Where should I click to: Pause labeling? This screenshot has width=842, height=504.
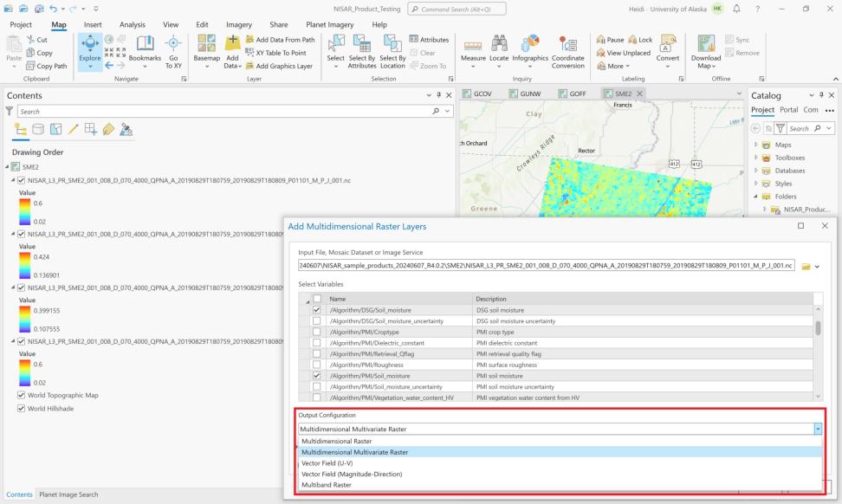[x=610, y=40]
